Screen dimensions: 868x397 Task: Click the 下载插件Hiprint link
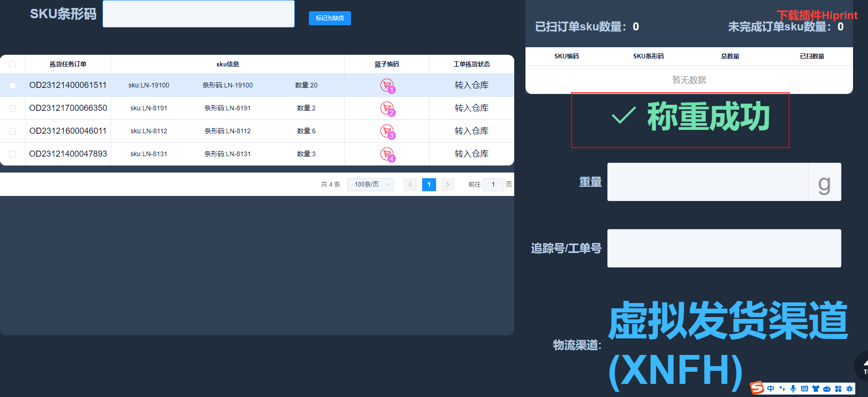click(x=817, y=15)
